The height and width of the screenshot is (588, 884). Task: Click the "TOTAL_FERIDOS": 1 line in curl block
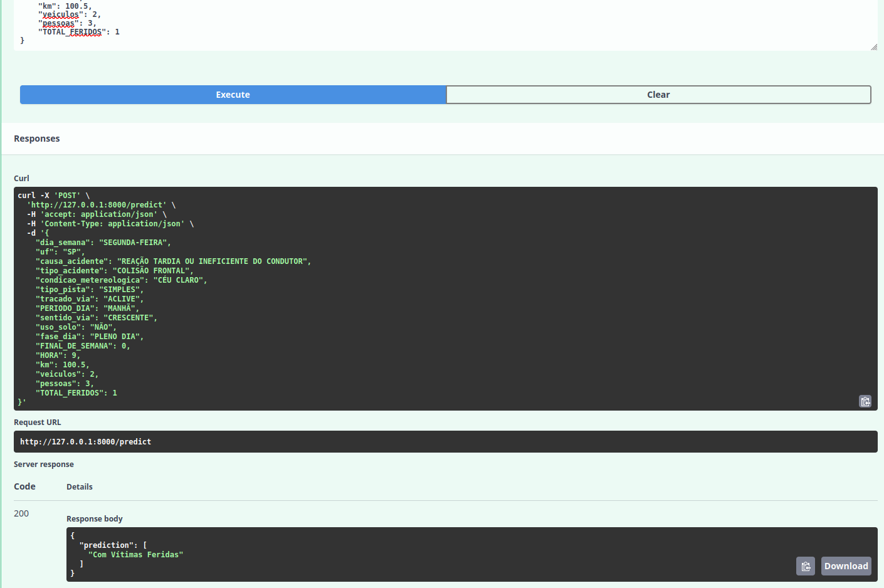(x=76, y=393)
